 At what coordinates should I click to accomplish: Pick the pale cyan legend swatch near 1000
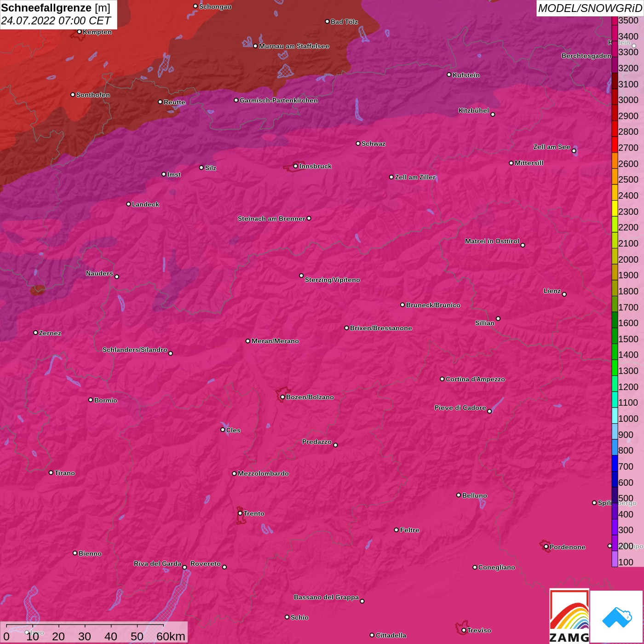615,415
